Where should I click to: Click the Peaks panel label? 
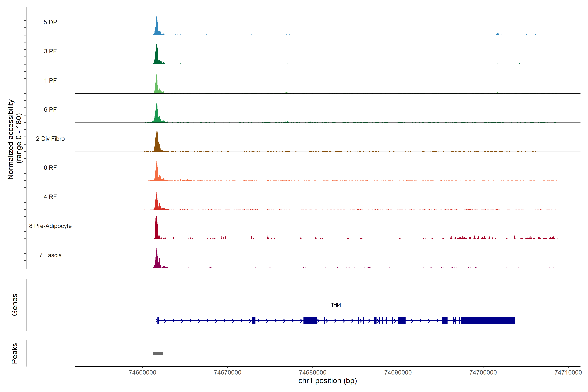15,353
